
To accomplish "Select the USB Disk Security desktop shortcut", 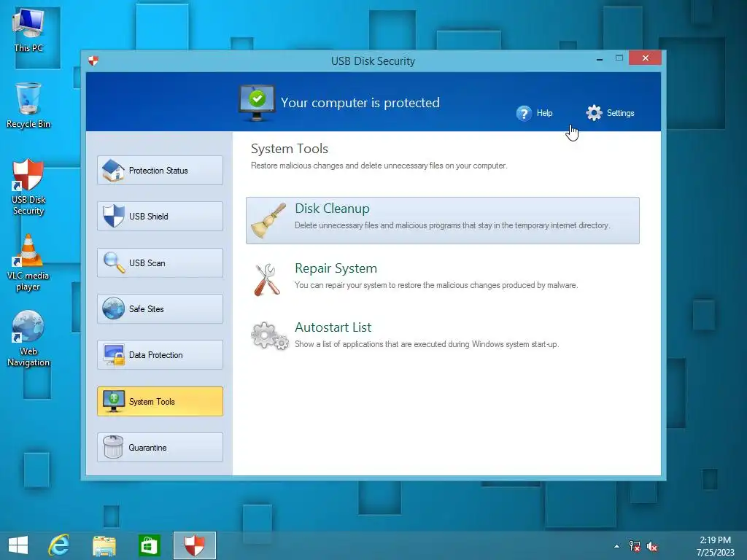I will click(28, 187).
